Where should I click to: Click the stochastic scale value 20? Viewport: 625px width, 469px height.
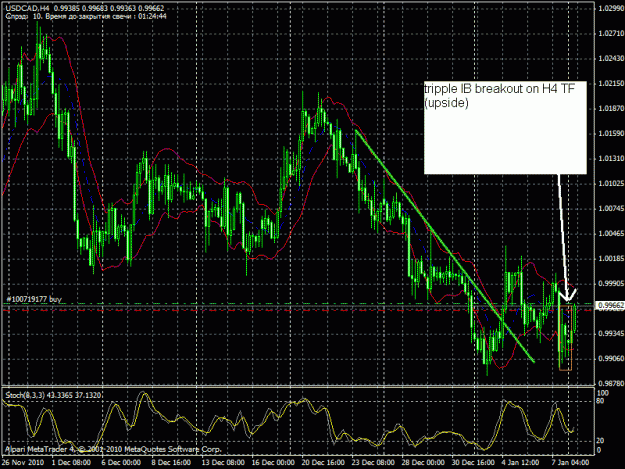click(x=602, y=440)
